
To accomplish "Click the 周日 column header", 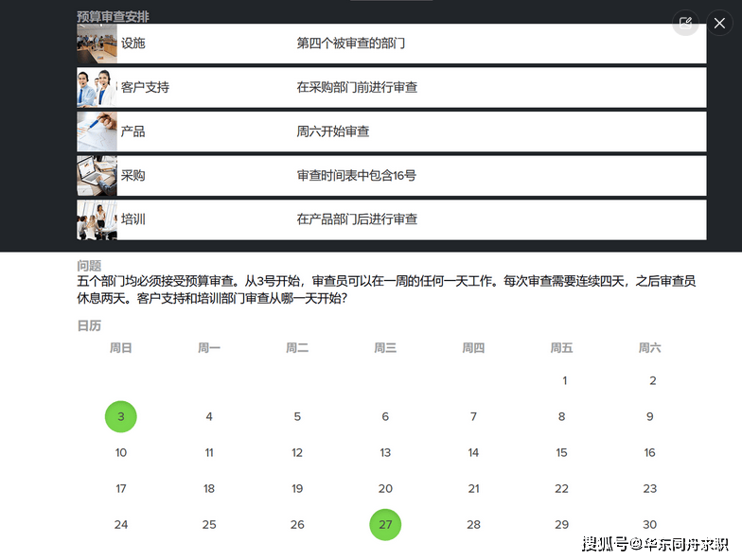I will tap(121, 348).
